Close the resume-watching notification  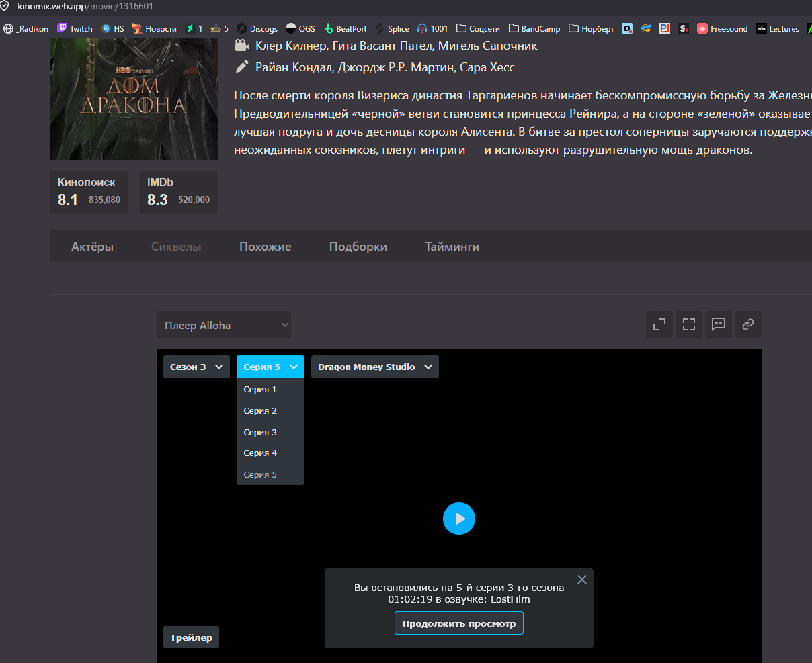coord(582,580)
